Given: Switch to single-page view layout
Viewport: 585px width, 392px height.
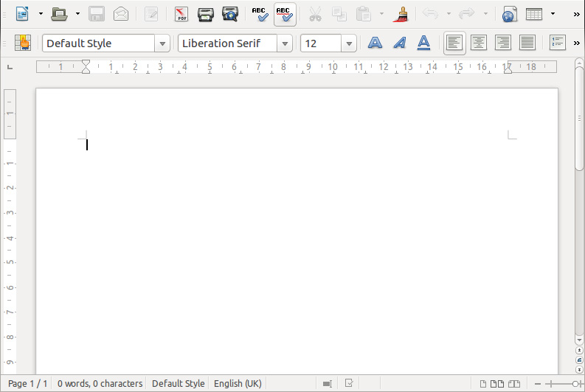Looking at the screenshot, I should pyautogui.click(x=482, y=384).
